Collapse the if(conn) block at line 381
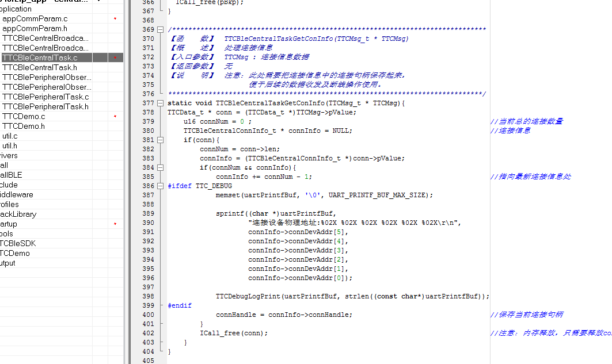 point(160,140)
